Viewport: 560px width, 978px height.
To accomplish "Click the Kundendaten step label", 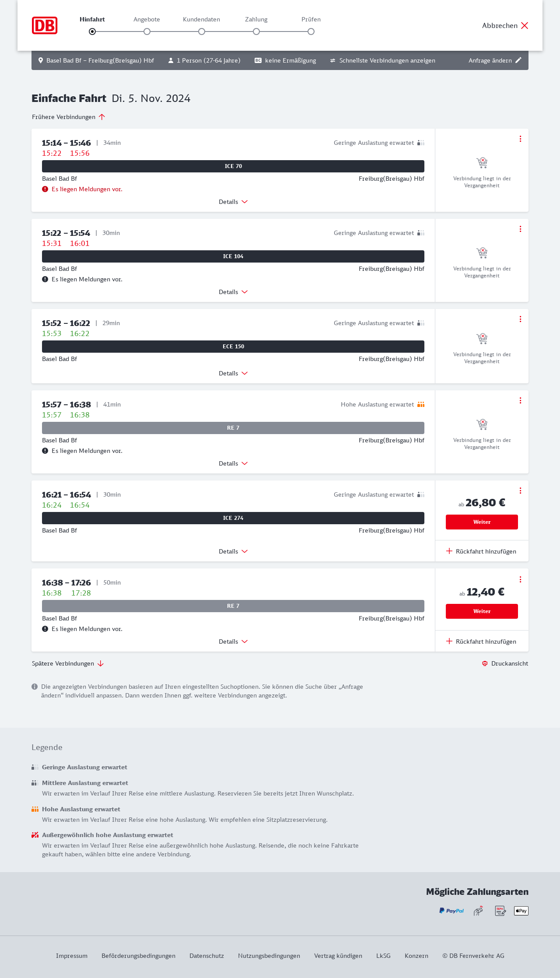I will [x=201, y=19].
